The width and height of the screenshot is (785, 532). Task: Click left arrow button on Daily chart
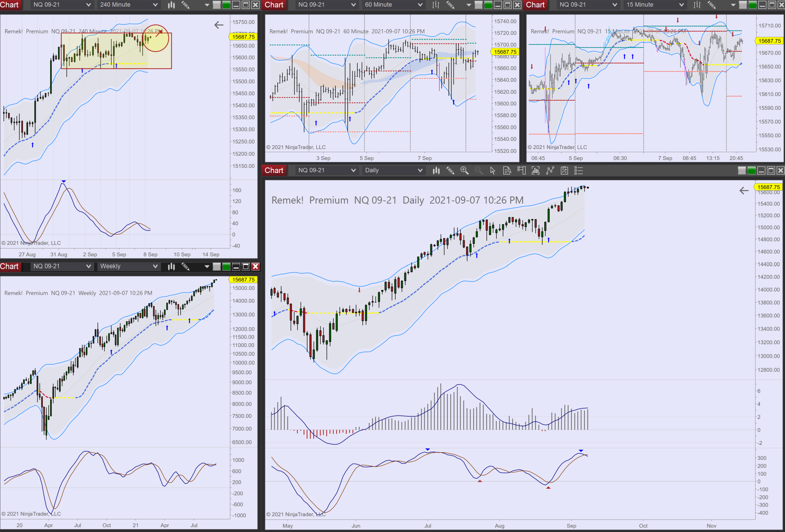point(744,191)
